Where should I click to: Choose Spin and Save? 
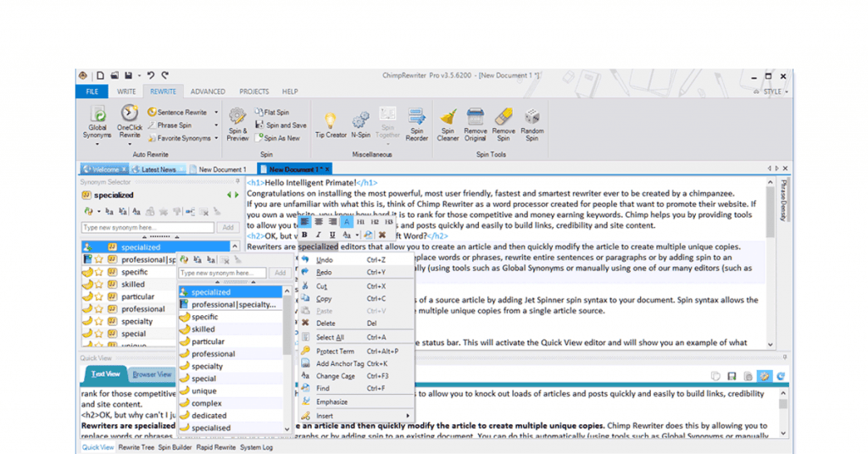(x=281, y=125)
